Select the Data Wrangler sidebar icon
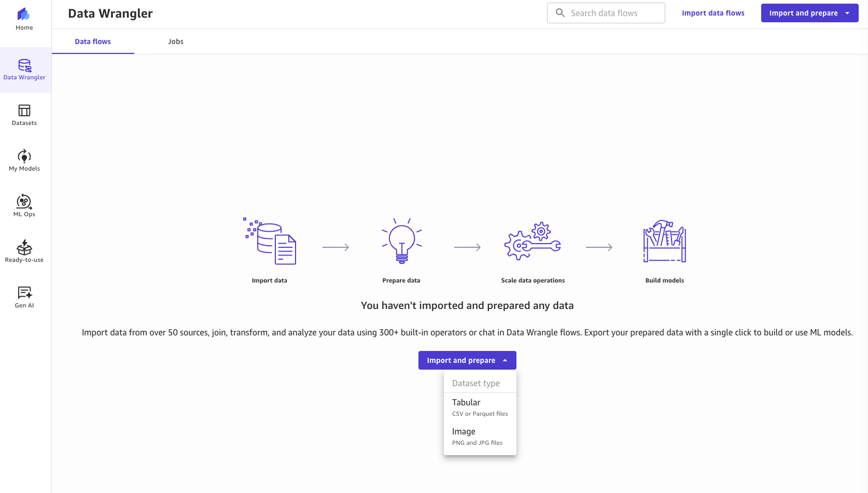868x493 pixels. coord(24,66)
